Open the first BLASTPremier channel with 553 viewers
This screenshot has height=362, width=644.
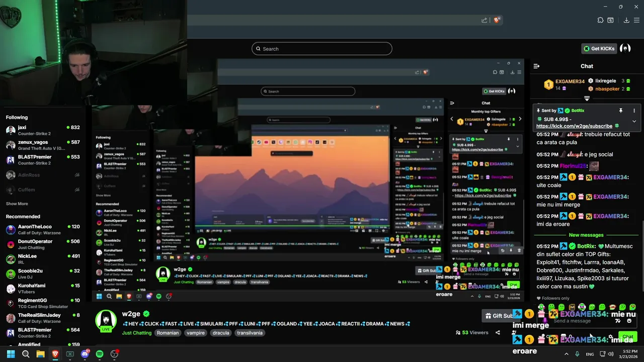click(x=43, y=159)
